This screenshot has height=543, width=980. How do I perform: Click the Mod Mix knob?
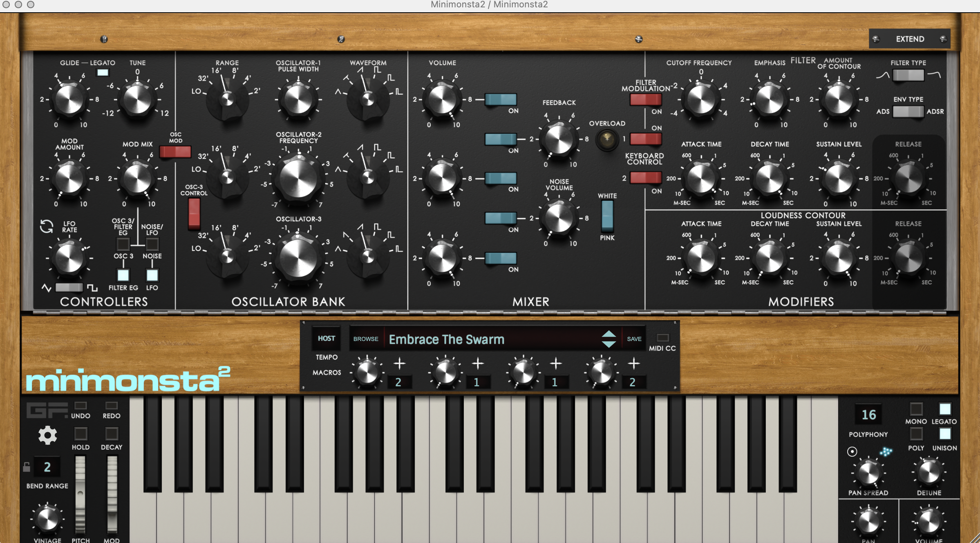[x=137, y=179]
